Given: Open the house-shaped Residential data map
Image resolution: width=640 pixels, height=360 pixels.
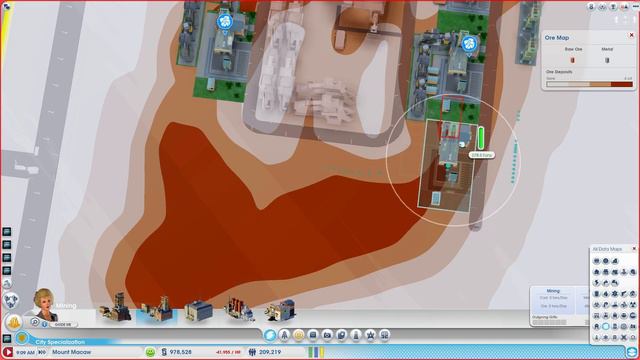Looking at the screenshot, I should 596,271.
